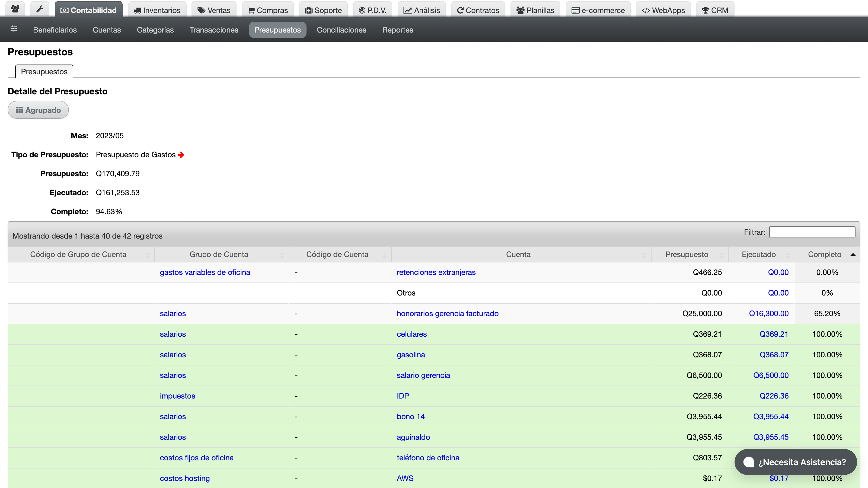The image size is (868, 488).
Task: Open the Soporte module tab
Action: click(x=324, y=10)
